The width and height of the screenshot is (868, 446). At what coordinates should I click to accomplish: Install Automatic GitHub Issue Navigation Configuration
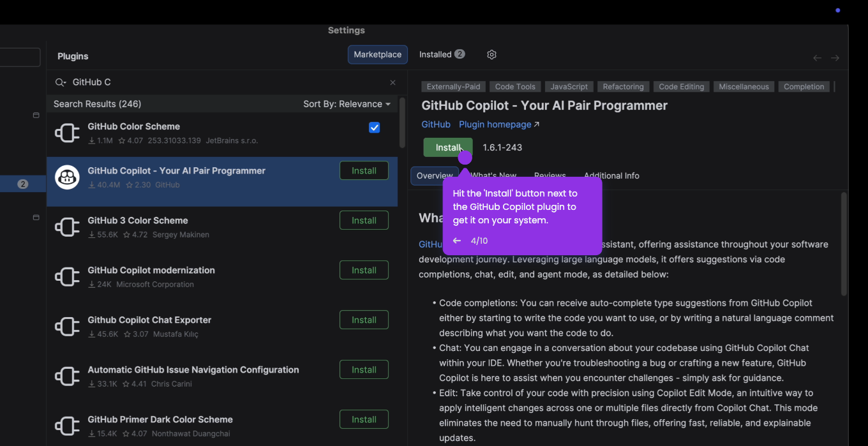(x=364, y=370)
